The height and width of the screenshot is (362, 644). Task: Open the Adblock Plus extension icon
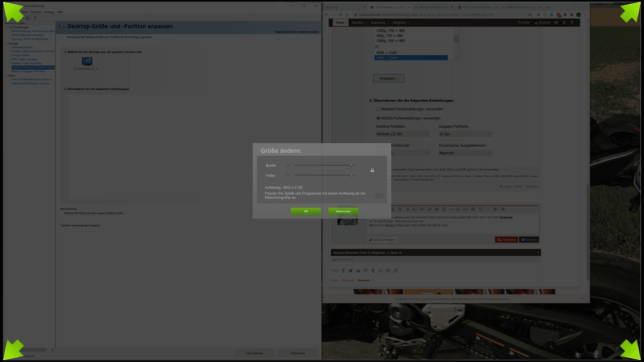click(558, 15)
